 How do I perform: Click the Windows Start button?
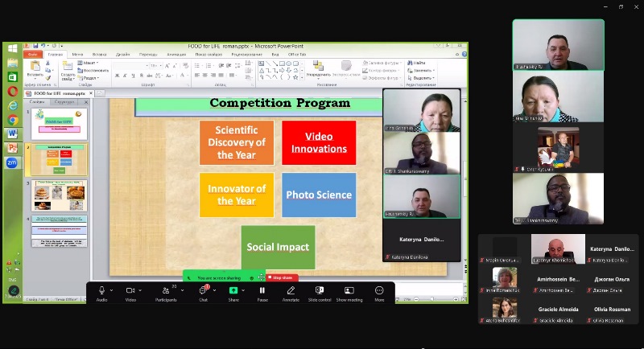(12, 49)
